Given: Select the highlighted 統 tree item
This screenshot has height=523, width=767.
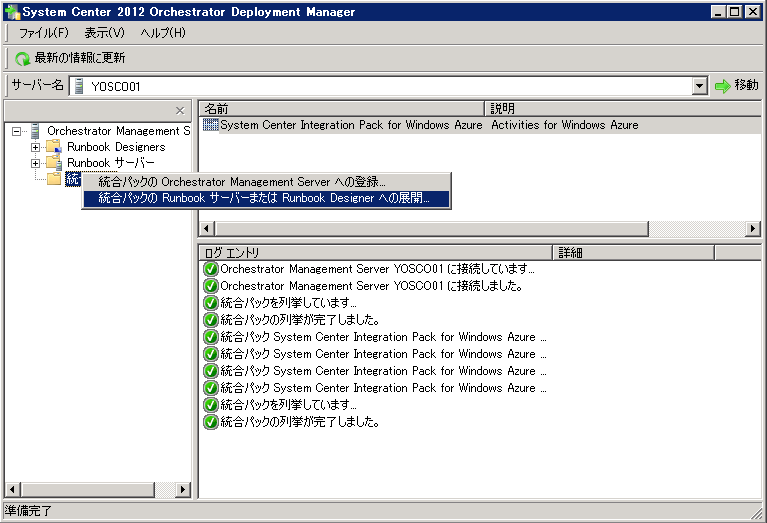Looking at the screenshot, I should click(x=72, y=179).
